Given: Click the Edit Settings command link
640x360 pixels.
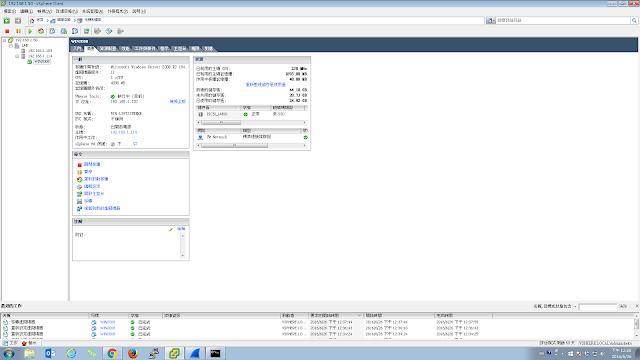Looking at the screenshot, I should pyautogui.click(x=92, y=187).
